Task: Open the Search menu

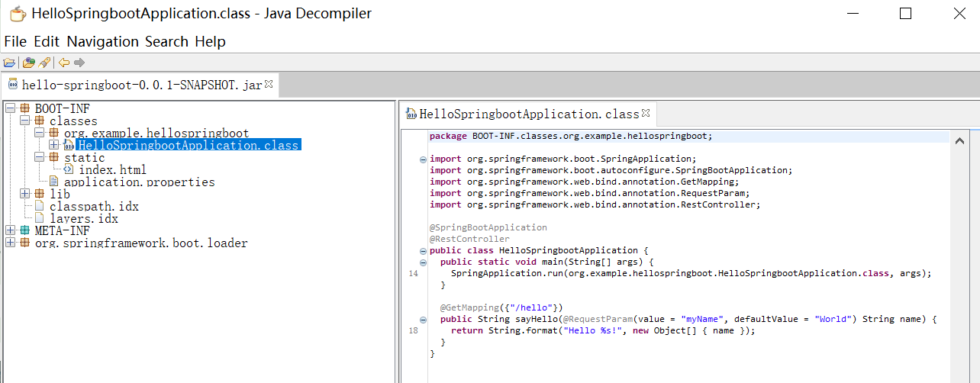Action: coord(166,42)
